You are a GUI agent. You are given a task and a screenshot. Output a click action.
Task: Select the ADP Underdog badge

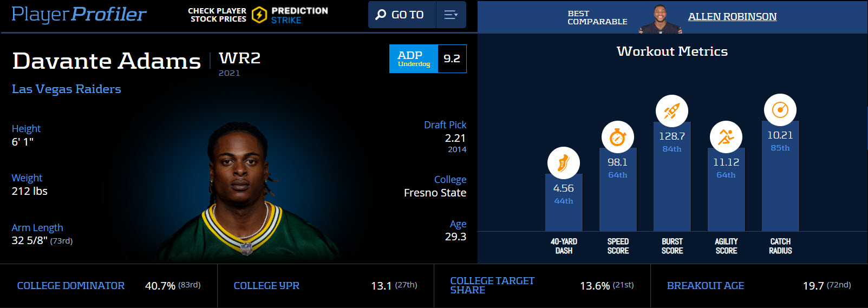coord(414,58)
